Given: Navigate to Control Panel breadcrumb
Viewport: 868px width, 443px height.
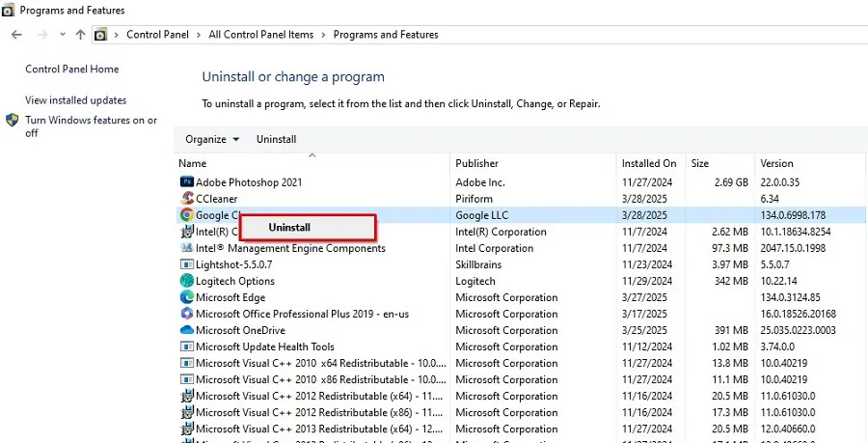Looking at the screenshot, I should pos(157,35).
